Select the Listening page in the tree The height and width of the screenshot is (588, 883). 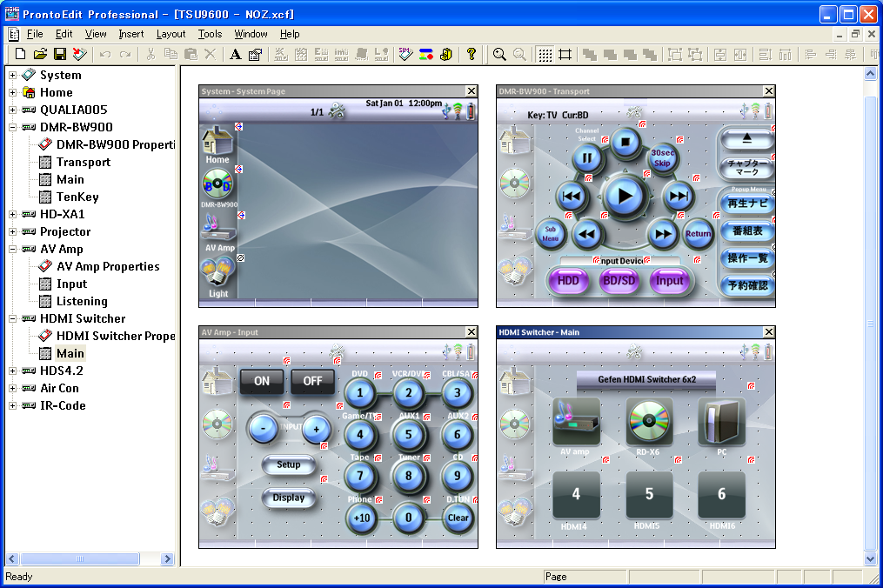coord(82,301)
